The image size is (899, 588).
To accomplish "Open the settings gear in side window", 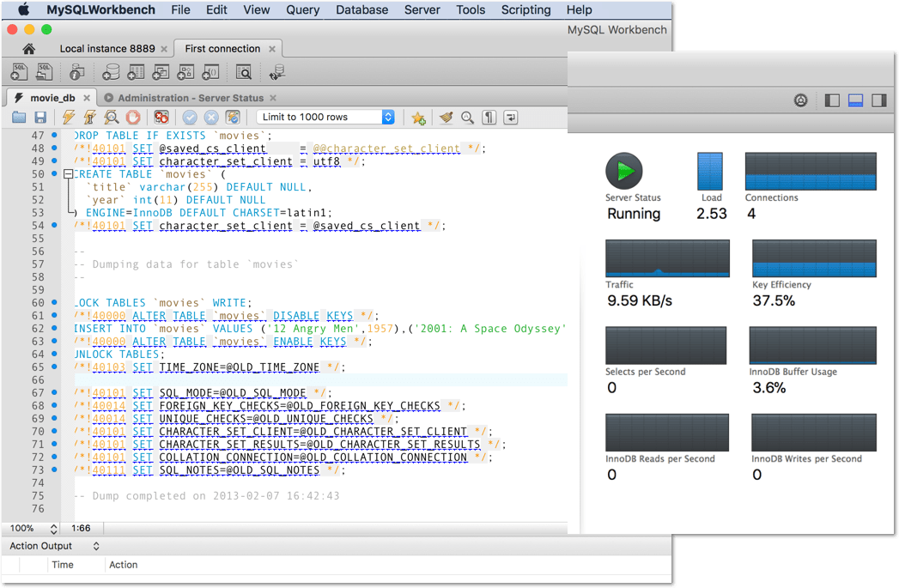I will click(801, 100).
